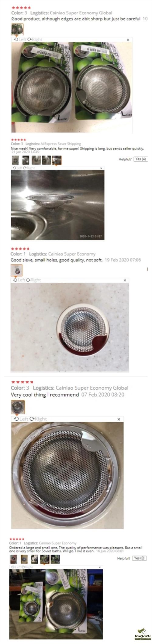The width and height of the screenshot is (152, 644).
Task: Select last thumbnail in 'Ordered a large' review
Action: pyautogui.click(x=55, y=559)
